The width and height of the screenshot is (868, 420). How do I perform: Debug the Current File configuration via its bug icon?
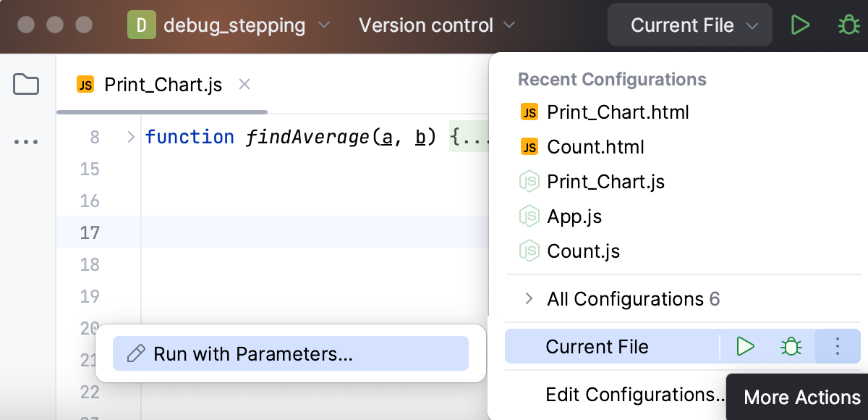[x=791, y=346]
